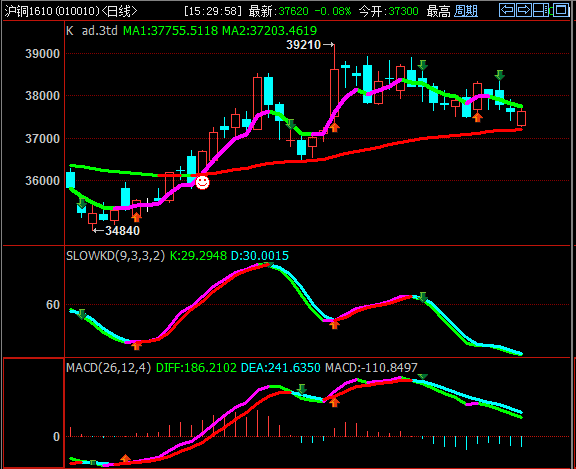Click the last green sell arrow on the price chart
The image size is (576, 469).
click(499, 75)
